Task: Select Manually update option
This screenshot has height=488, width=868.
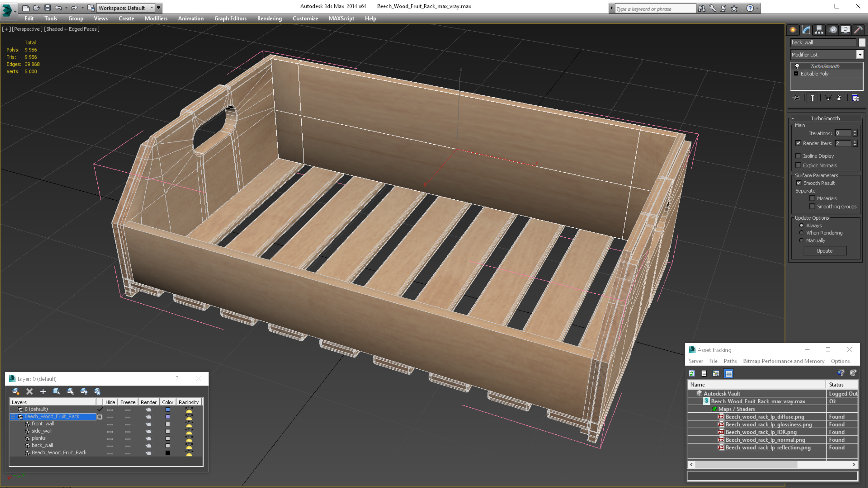Action: pos(801,240)
